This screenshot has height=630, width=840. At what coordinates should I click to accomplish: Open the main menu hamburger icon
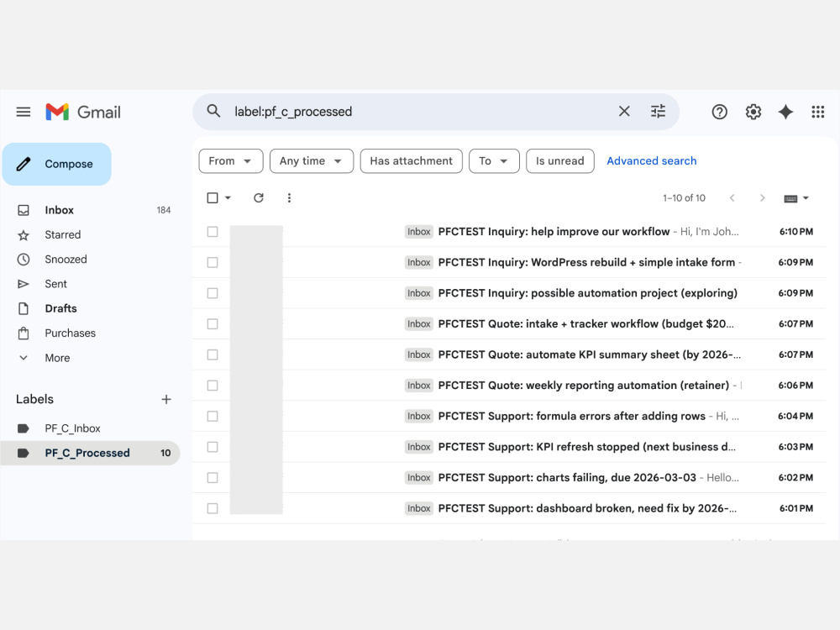point(23,112)
